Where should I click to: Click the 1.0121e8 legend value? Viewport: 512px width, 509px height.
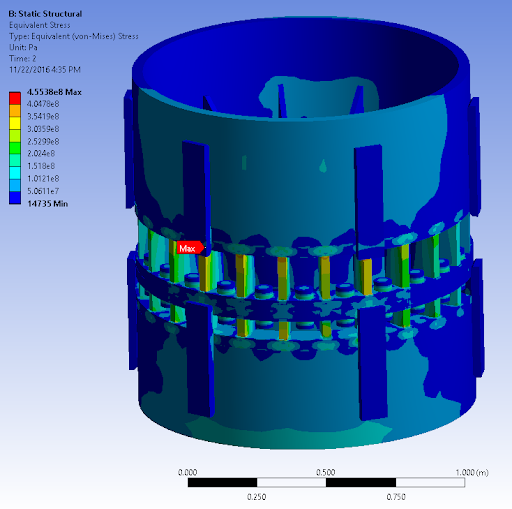(x=43, y=179)
